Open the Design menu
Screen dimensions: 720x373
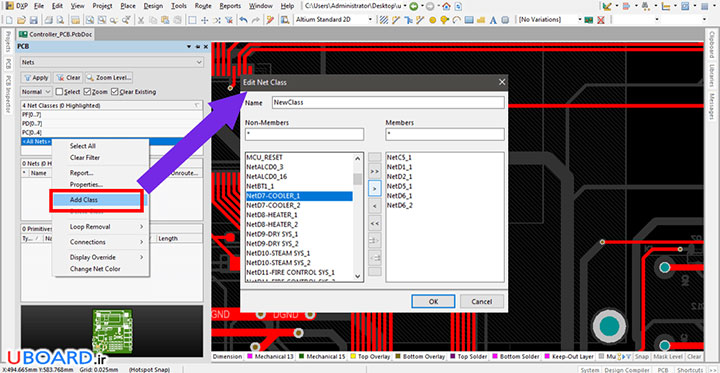coord(153,6)
